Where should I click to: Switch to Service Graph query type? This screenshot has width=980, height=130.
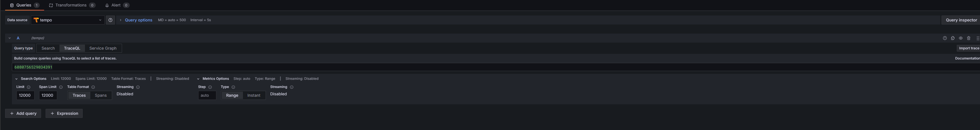click(103, 49)
